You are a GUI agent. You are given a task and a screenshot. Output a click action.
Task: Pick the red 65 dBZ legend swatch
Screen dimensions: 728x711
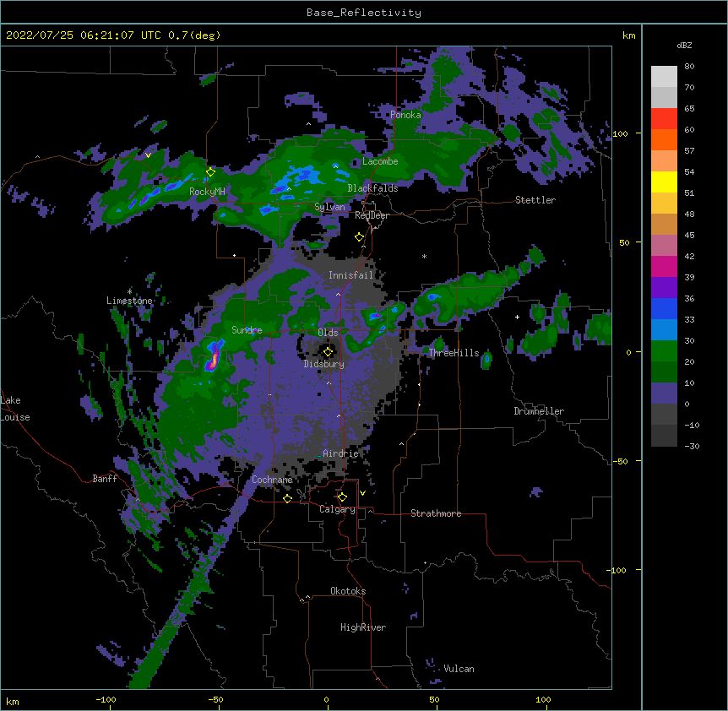pos(664,119)
